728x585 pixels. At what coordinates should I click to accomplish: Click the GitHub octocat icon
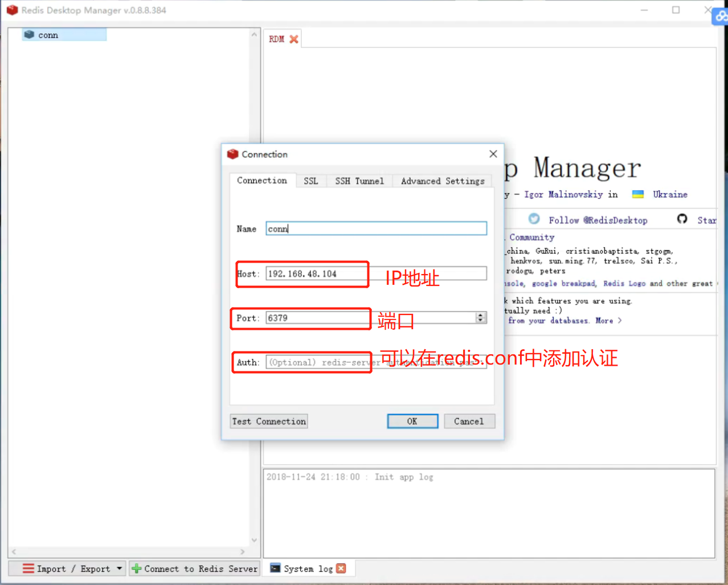point(682,219)
